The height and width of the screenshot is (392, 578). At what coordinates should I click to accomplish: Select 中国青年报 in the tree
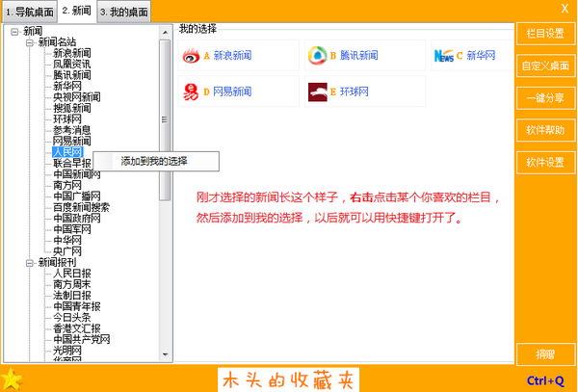77,306
